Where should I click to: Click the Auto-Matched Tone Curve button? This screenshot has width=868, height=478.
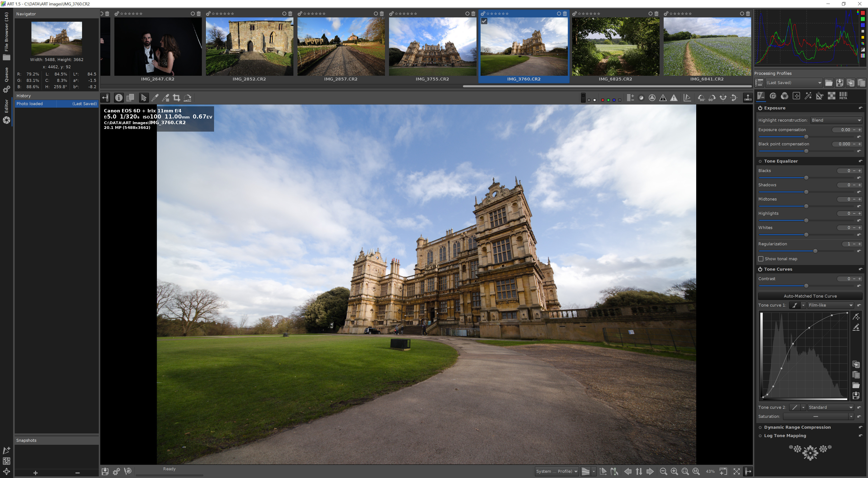(x=810, y=296)
